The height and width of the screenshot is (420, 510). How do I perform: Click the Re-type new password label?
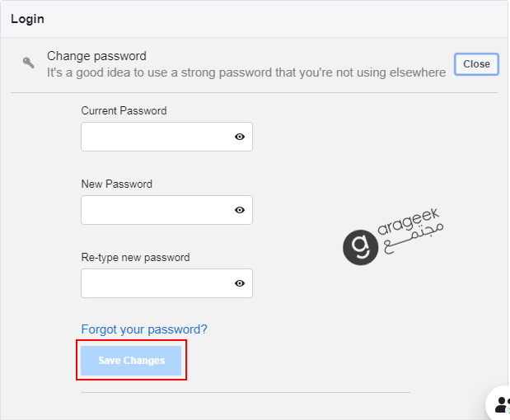point(135,258)
